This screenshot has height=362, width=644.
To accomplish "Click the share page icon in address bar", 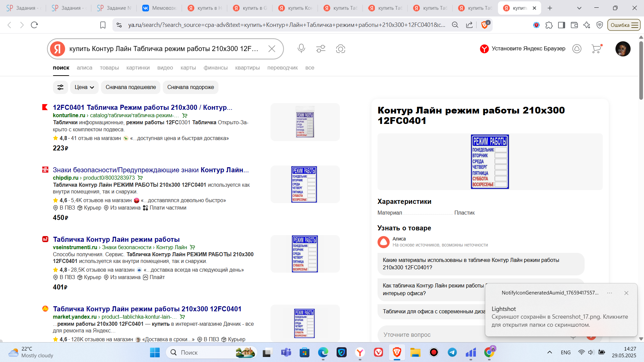I will tap(469, 25).
